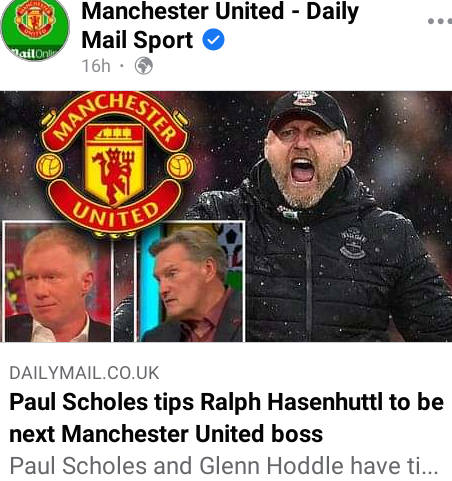The width and height of the screenshot is (452, 481).
Task: Open the page name Manchester United - Daily Mail Sport
Action: point(220,25)
